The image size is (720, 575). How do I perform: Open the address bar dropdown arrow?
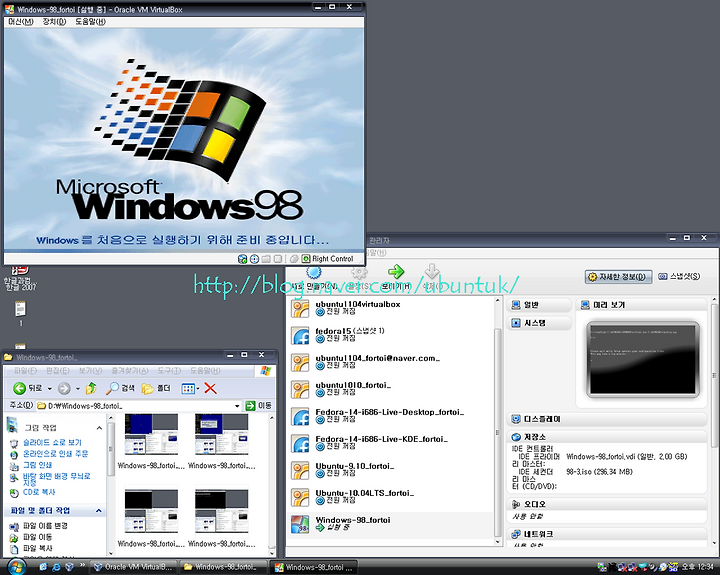(237, 406)
